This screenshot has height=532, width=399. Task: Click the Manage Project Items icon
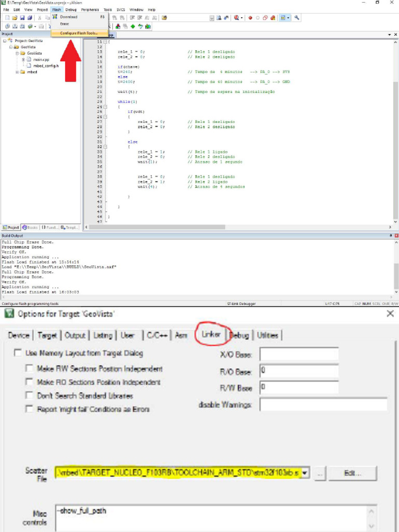tap(118, 26)
